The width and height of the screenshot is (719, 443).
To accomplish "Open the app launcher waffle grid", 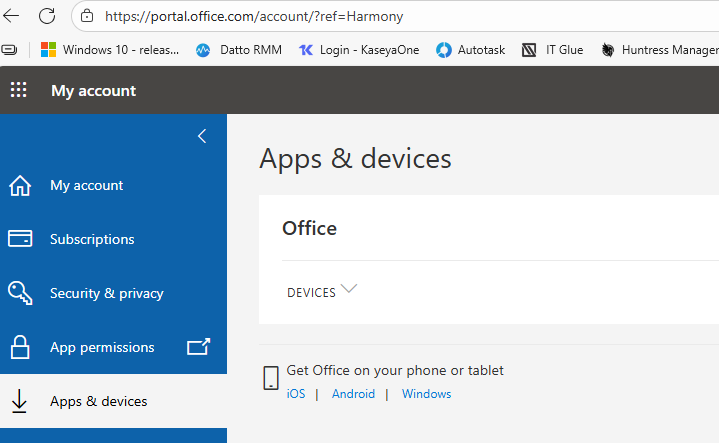I will pos(18,90).
